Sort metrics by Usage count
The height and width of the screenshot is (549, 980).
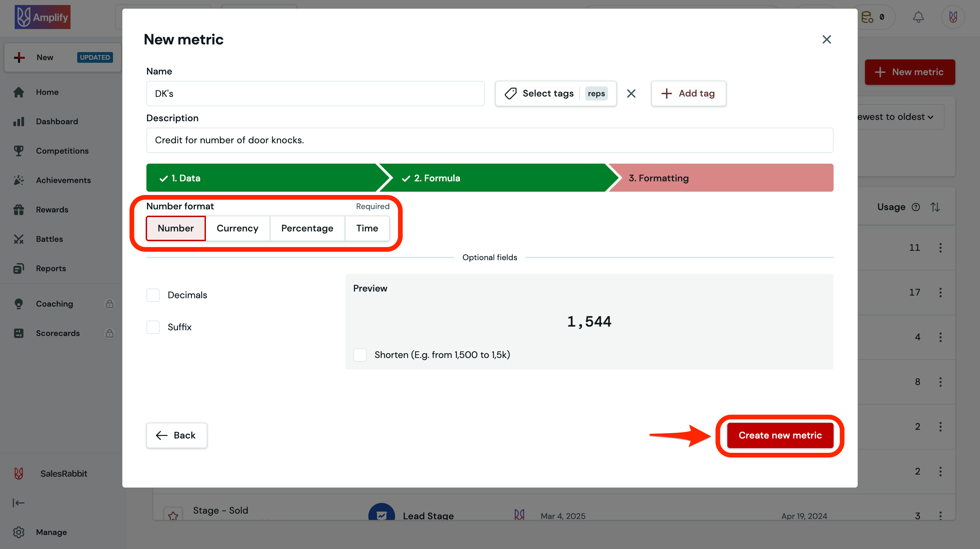point(936,207)
